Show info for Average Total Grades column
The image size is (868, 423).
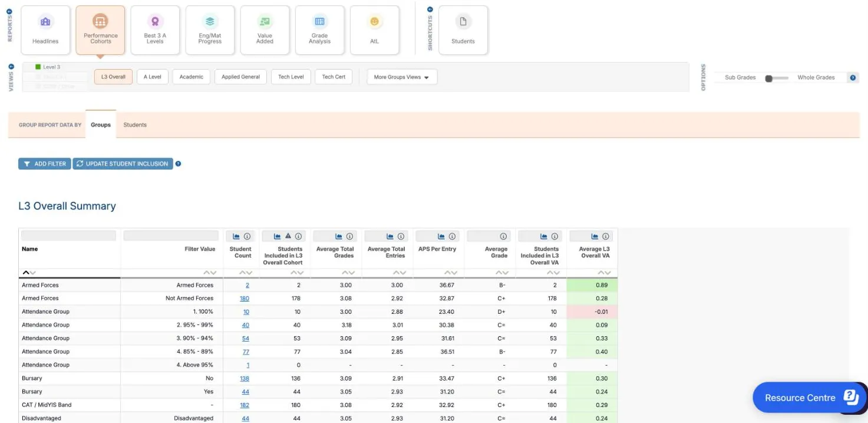[350, 236]
